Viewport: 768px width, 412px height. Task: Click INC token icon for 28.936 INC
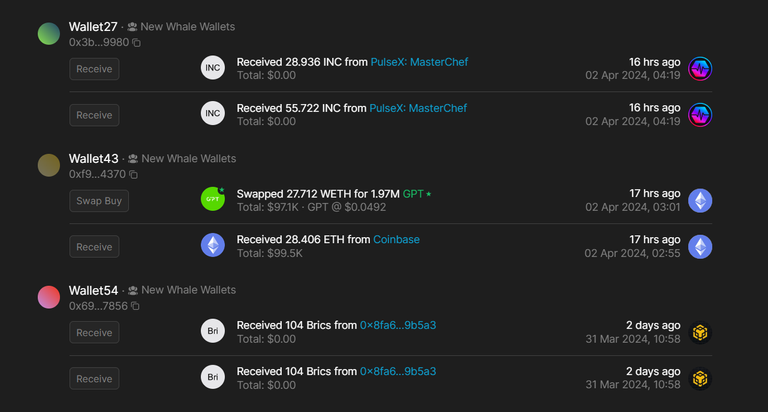pyautogui.click(x=213, y=68)
